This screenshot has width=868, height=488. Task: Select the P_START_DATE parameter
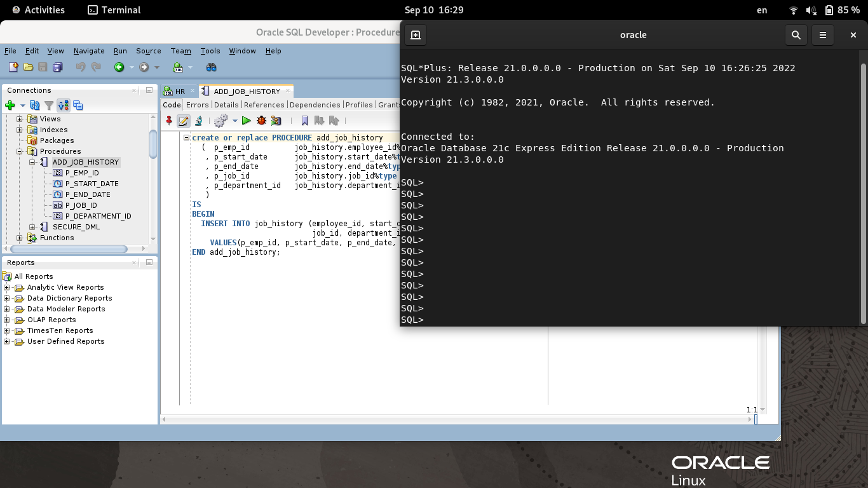coord(92,184)
